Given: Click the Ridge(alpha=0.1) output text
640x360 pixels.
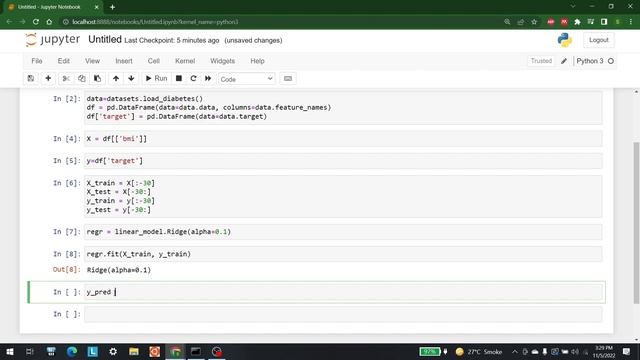Looking at the screenshot, I should 119,270.
